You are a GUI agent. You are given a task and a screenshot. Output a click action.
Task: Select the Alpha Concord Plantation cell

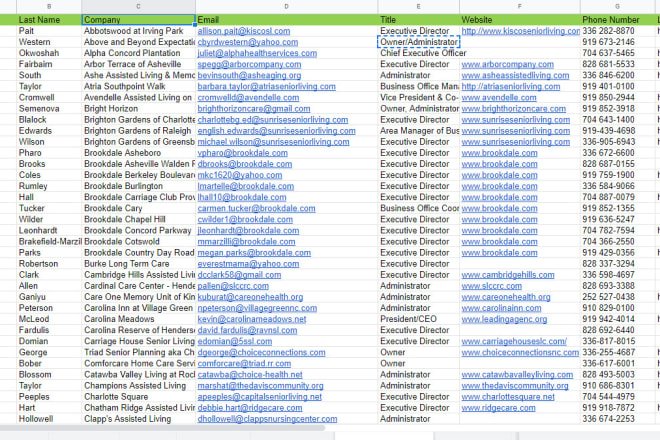[x=138, y=53]
